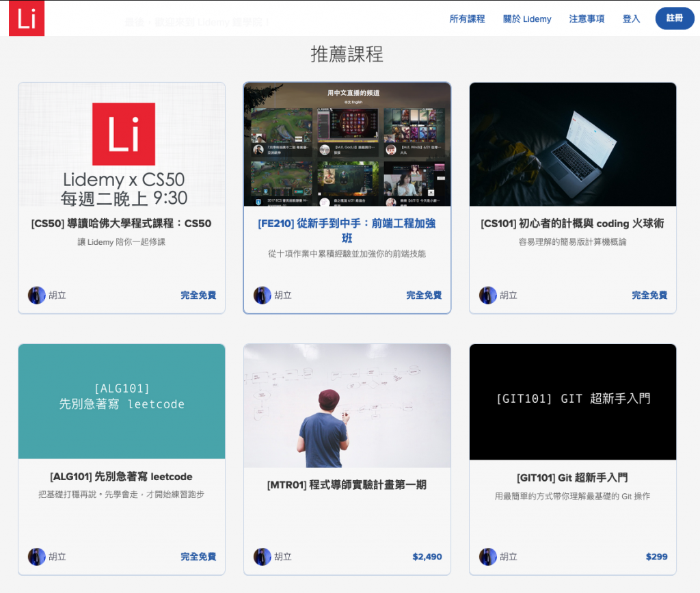Click the 註冊 button
Screen dimensions: 700x593
[675, 18]
